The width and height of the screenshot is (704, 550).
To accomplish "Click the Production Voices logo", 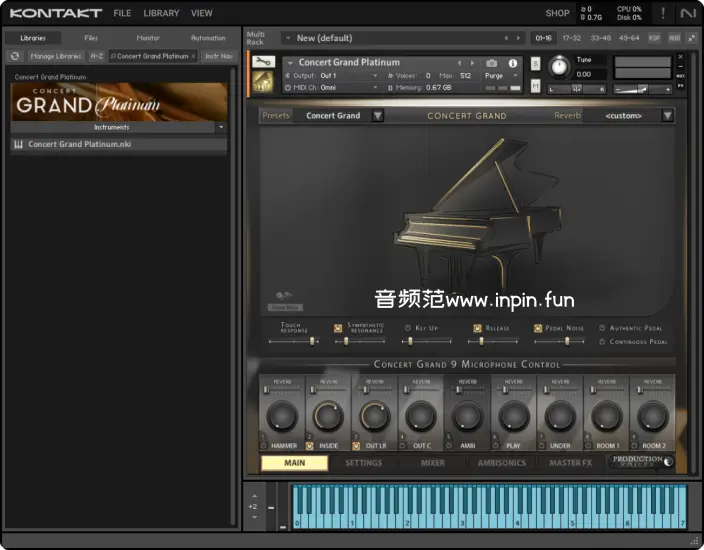I will (x=643, y=461).
